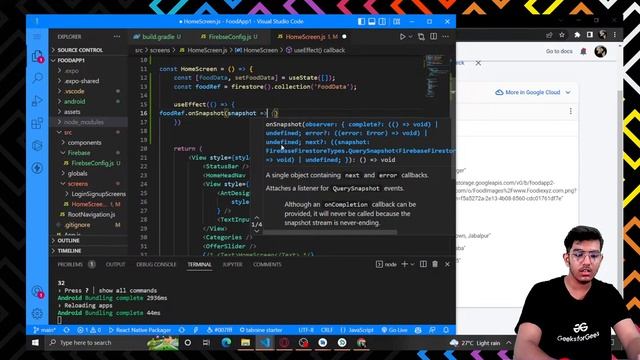Open the Manage gear in the activity bar

[37, 313]
